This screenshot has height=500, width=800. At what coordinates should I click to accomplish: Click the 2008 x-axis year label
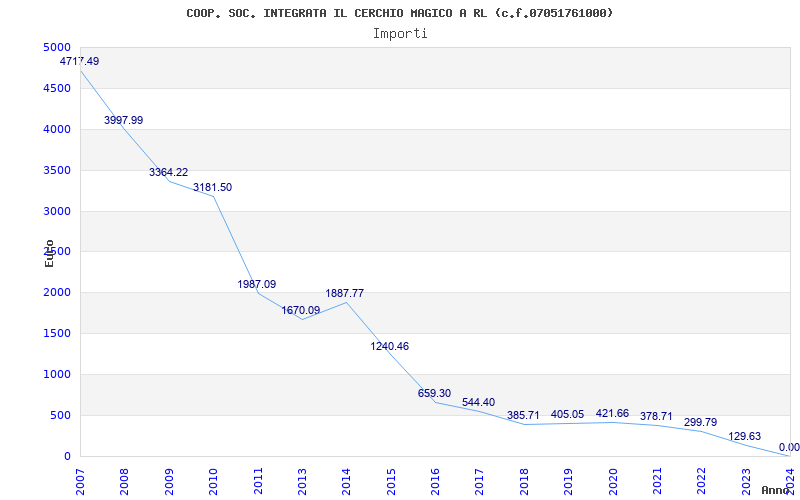tap(124, 482)
